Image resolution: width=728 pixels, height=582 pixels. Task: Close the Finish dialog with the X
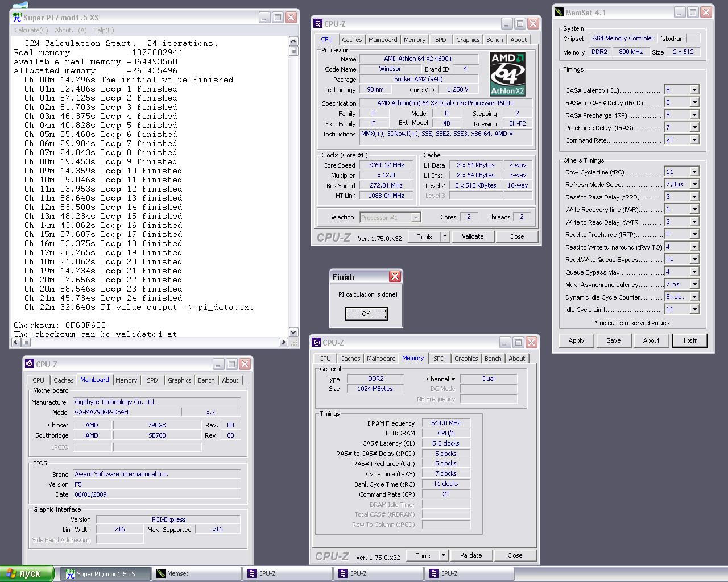395,277
